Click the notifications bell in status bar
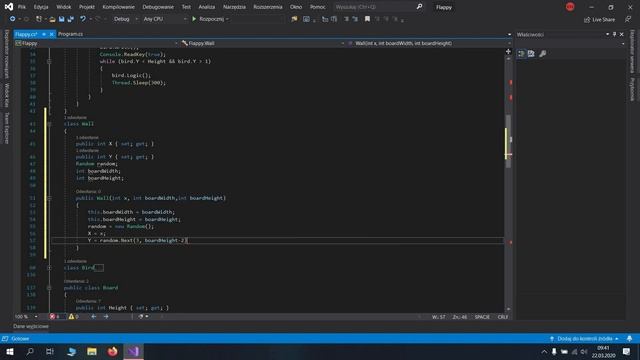The image size is (640, 360). pyautogui.click(x=629, y=339)
